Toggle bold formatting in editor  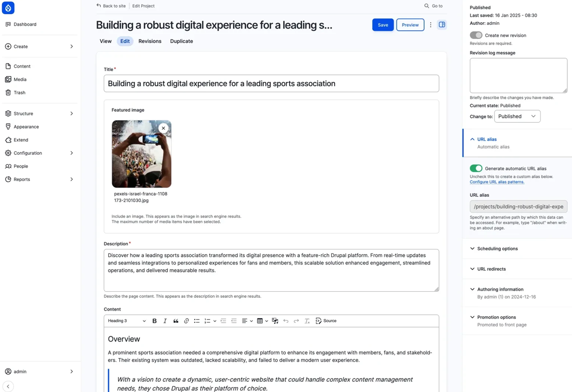pyautogui.click(x=154, y=321)
